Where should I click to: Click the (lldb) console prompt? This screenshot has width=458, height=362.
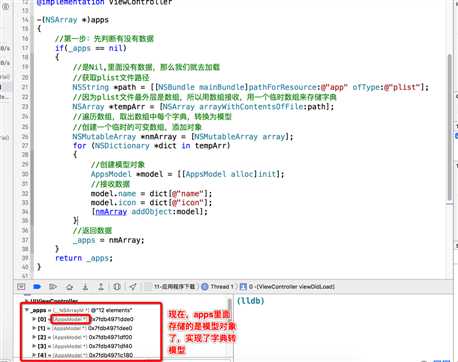[250, 301]
